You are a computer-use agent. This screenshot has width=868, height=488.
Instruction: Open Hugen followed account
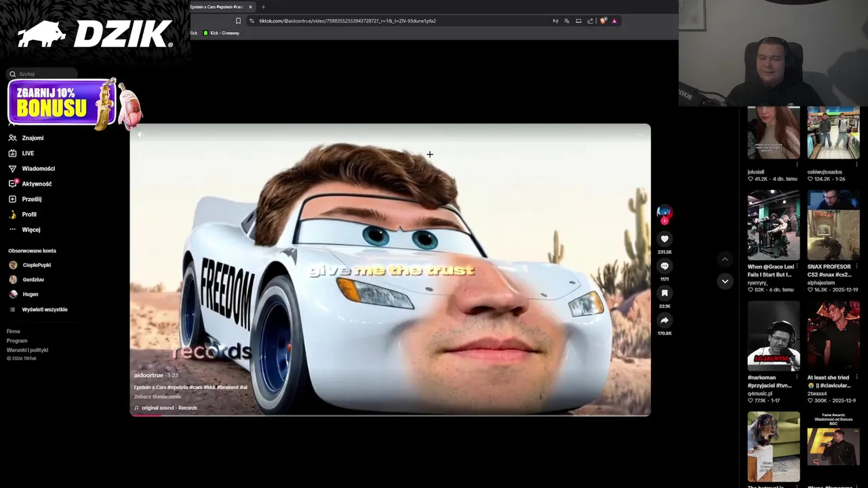pos(24,294)
